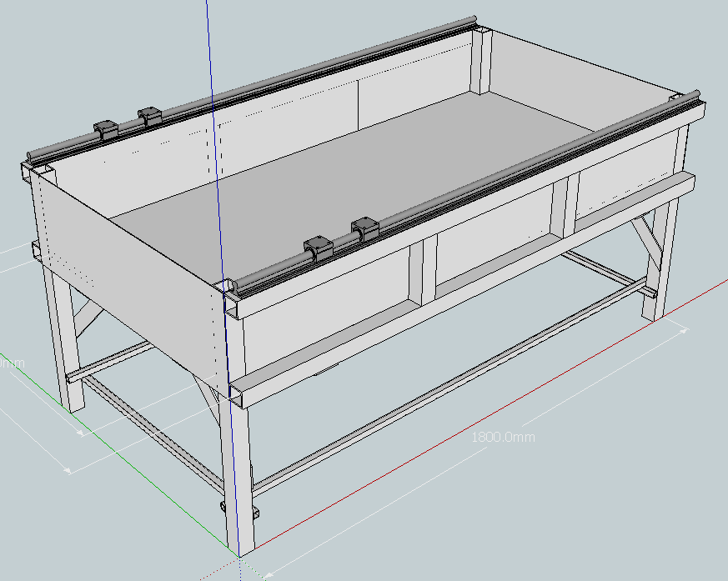Click the 1800.0mm dimension label

(x=503, y=437)
